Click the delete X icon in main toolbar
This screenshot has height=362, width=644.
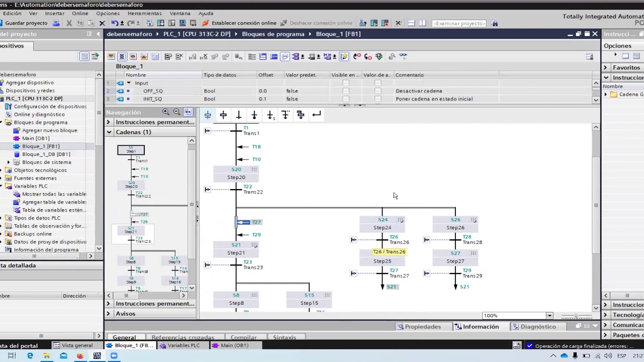pyautogui.click(x=102, y=23)
